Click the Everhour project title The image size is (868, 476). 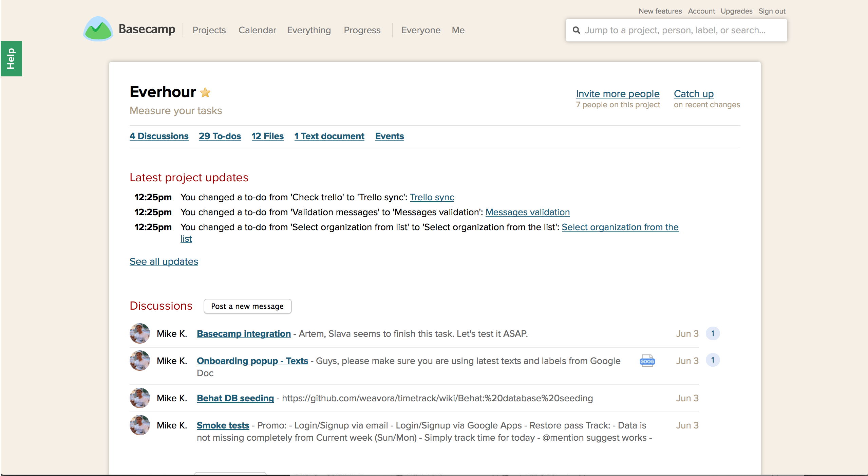pyautogui.click(x=163, y=92)
